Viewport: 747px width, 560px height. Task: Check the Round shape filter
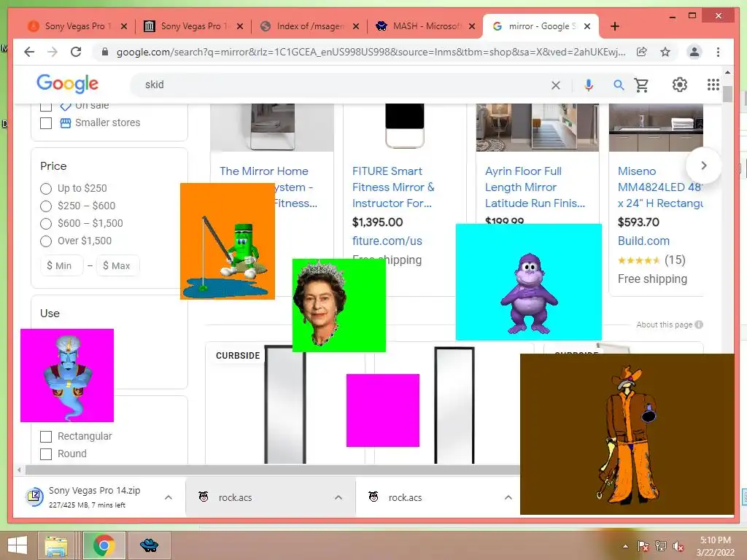pyautogui.click(x=46, y=454)
